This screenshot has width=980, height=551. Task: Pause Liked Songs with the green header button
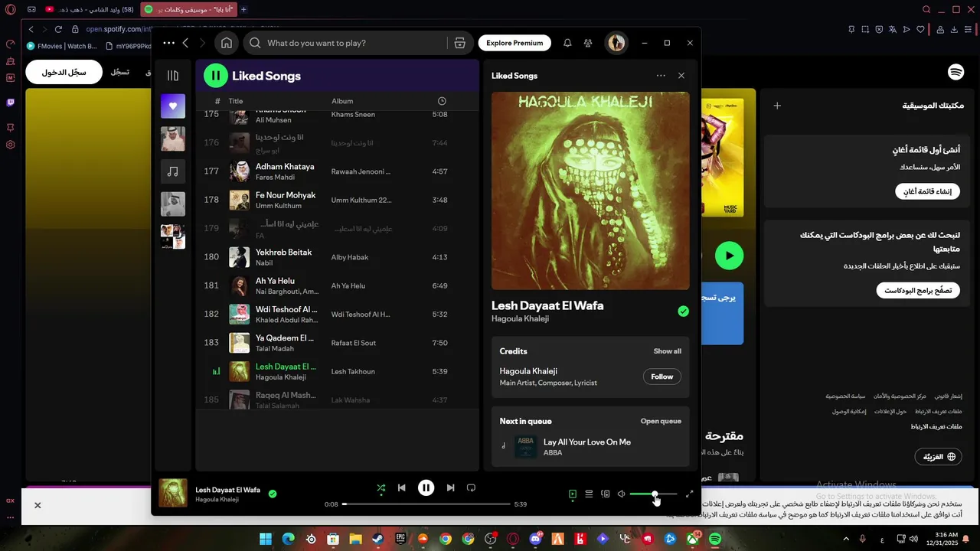pyautogui.click(x=216, y=75)
